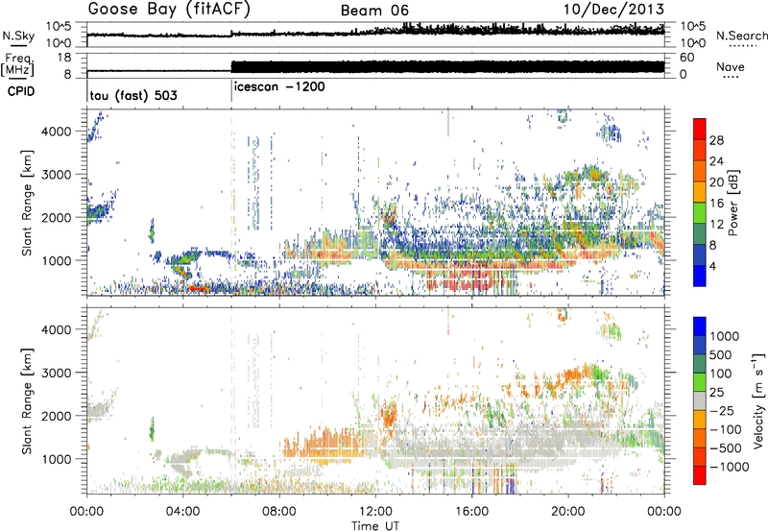Click the dotted line sample under Nave
The height and width of the screenshot is (532, 768).
pyautogui.click(x=731, y=78)
